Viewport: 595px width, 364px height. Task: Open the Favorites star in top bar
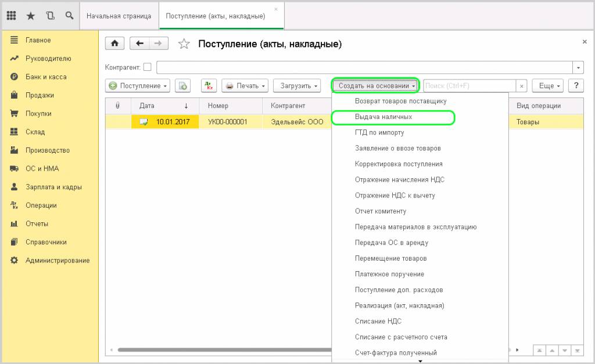[31, 16]
